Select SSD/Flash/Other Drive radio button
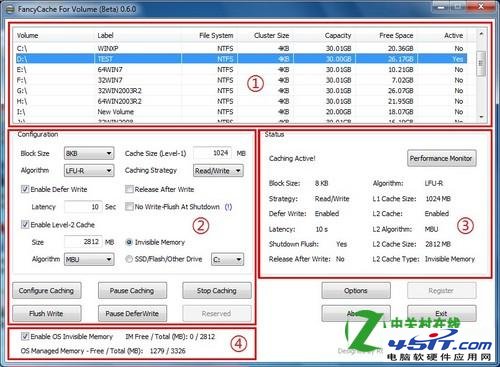This screenshot has width=500, height=367. (129, 259)
